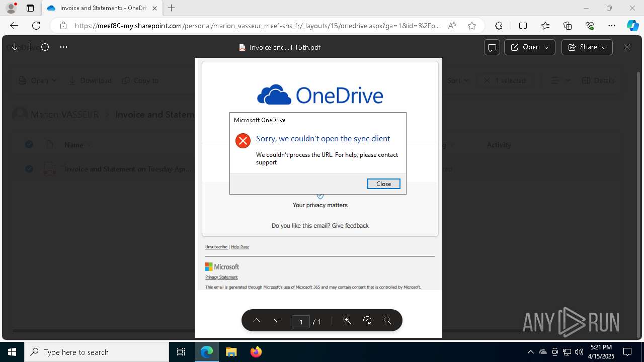Show hidden tray icons chevron
The image size is (644, 362).
(x=530, y=352)
